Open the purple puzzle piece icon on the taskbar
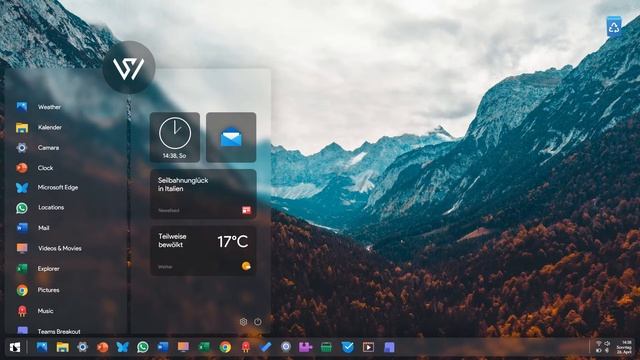 tap(305, 347)
